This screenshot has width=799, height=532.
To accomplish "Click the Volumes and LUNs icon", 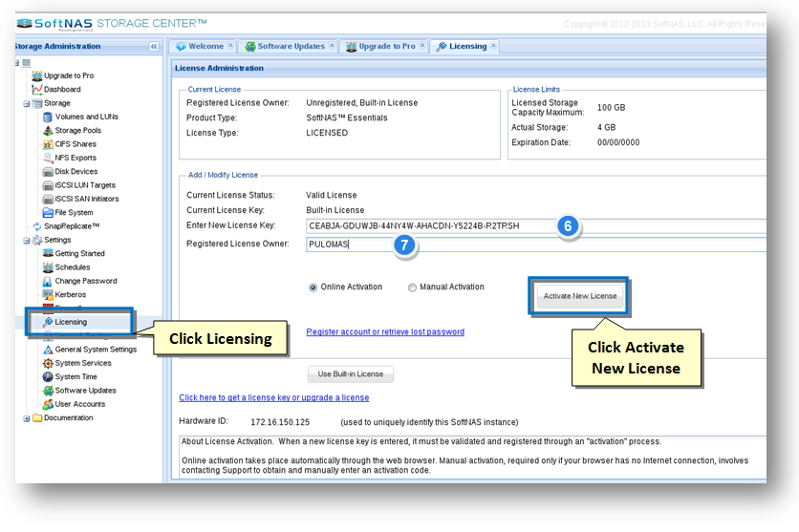I will pos(48,117).
